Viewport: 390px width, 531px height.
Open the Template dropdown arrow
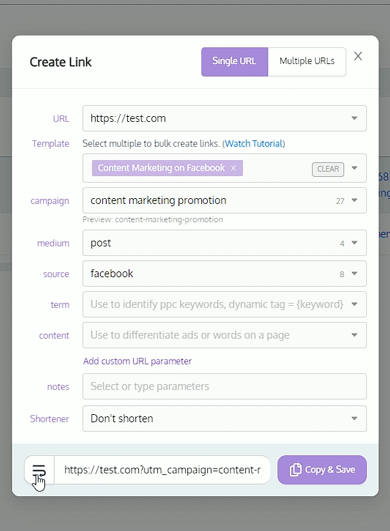[x=354, y=168]
